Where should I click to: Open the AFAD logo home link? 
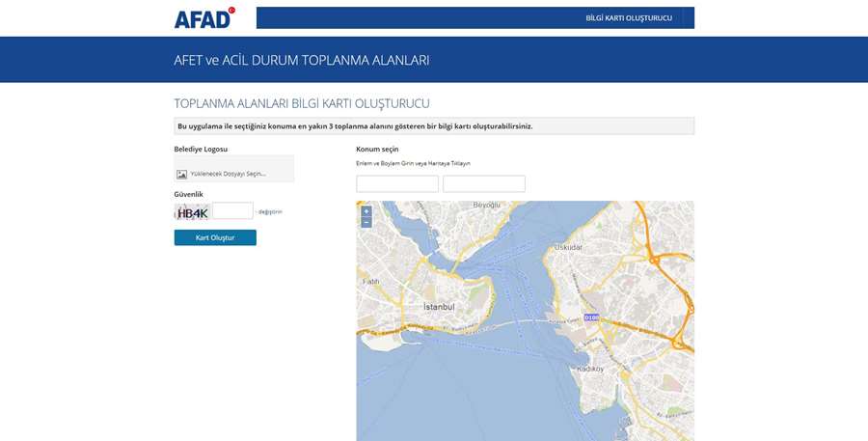pyautogui.click(x=204, y=17)
